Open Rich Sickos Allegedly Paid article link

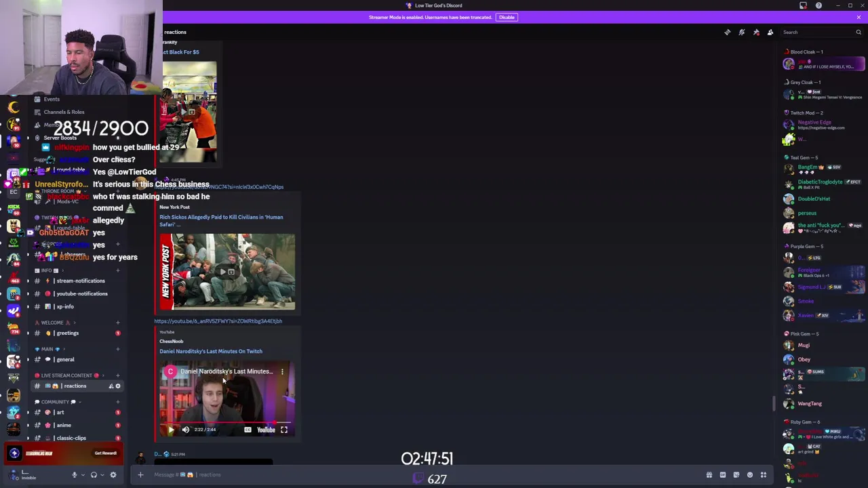[221, 220]
